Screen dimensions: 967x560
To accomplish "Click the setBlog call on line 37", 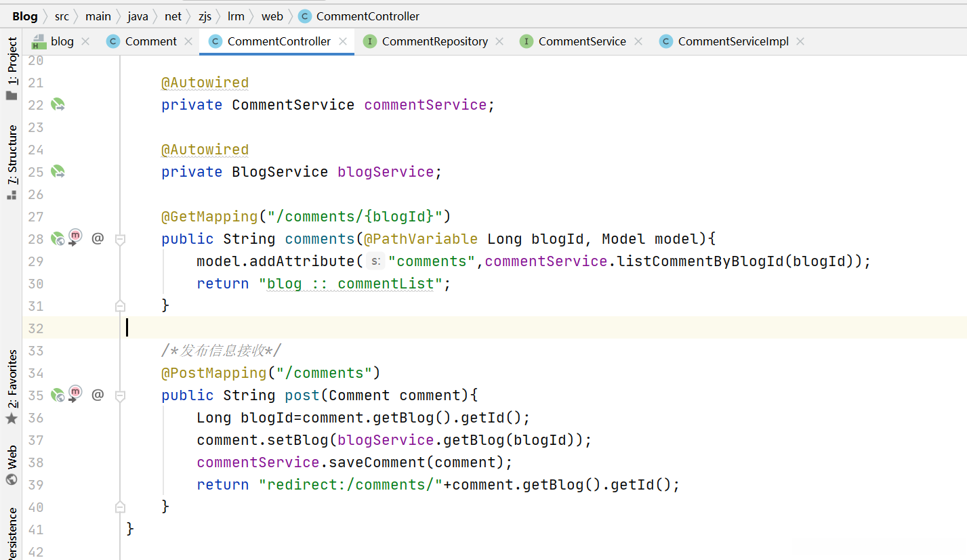I will tap(297, 440).
